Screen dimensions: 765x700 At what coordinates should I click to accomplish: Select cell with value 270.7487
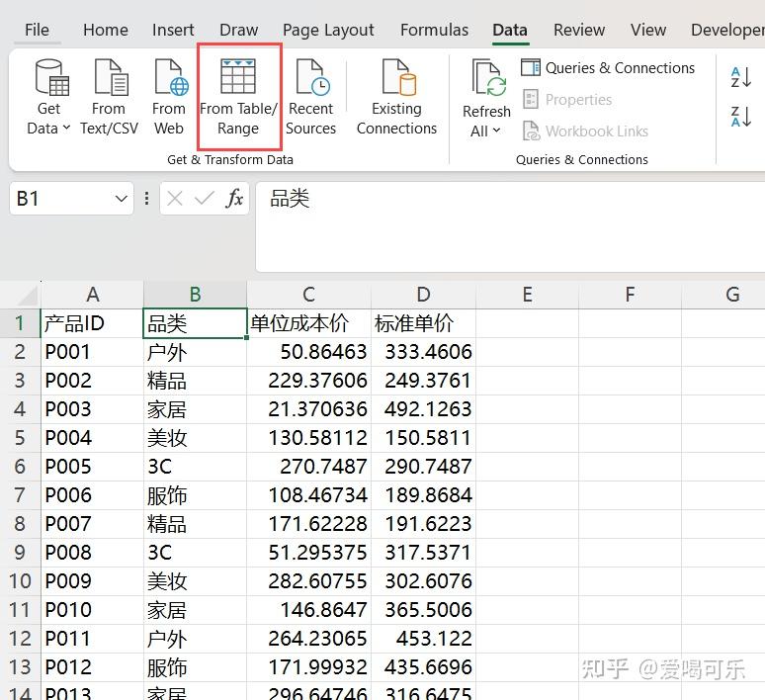pos(308,467)
